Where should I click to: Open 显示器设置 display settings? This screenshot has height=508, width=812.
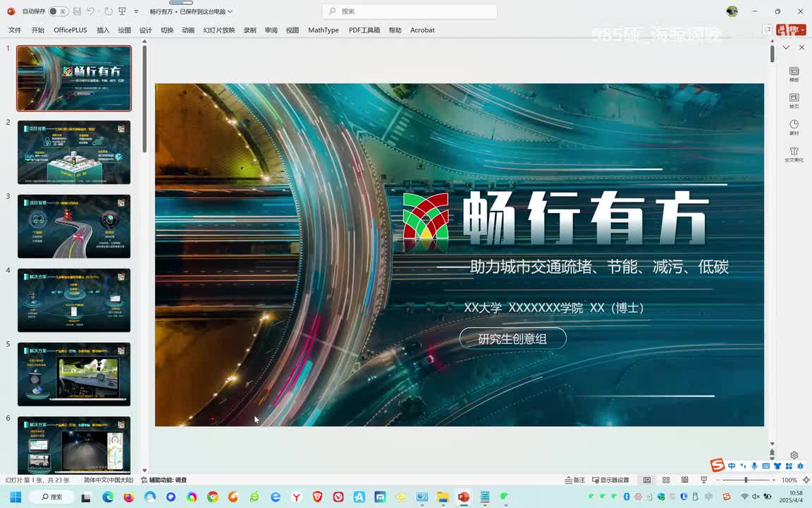point(610,480)
